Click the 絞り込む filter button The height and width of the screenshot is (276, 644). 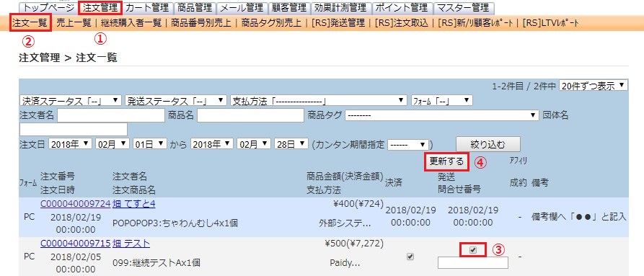coord(488,144)
